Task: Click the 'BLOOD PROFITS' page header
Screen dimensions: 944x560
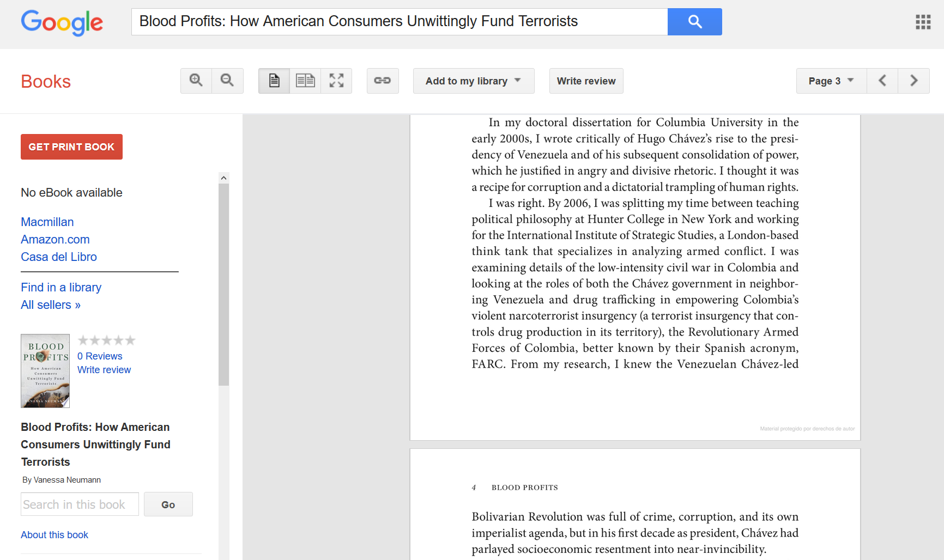Action: 525,488
